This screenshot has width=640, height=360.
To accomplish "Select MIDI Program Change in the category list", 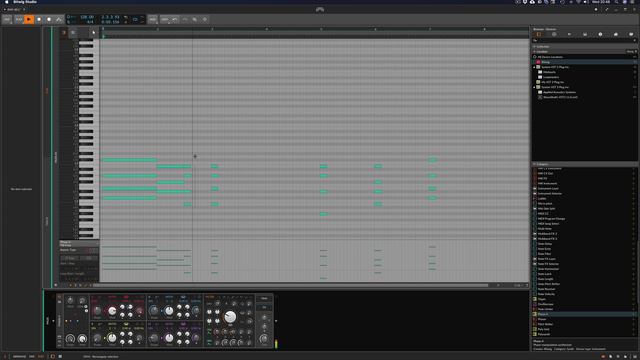I will pos(584,219).
